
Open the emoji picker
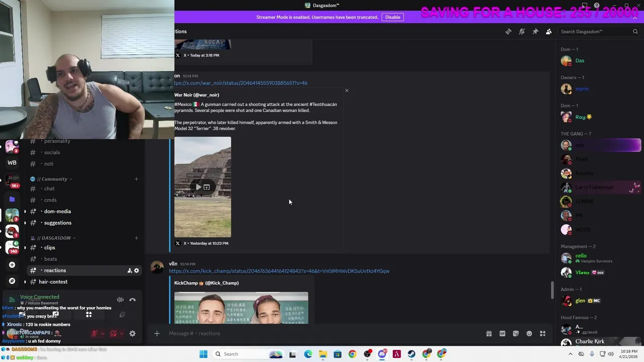pos(529,333)
